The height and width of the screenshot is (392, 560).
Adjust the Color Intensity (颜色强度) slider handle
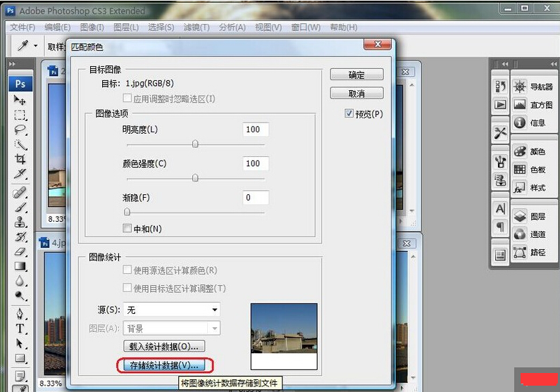point(195,177)
